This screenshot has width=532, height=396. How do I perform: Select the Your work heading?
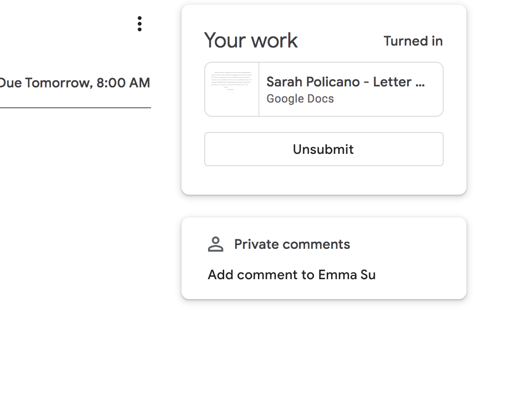point(251,41)
